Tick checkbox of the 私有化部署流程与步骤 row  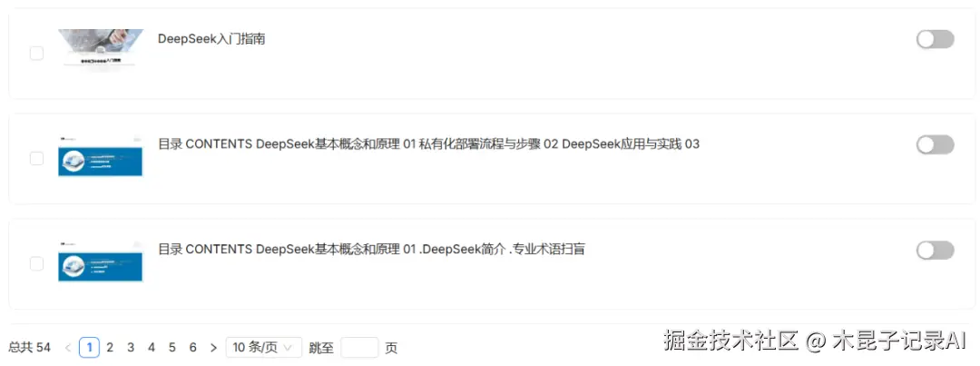(x=37, y=159)
